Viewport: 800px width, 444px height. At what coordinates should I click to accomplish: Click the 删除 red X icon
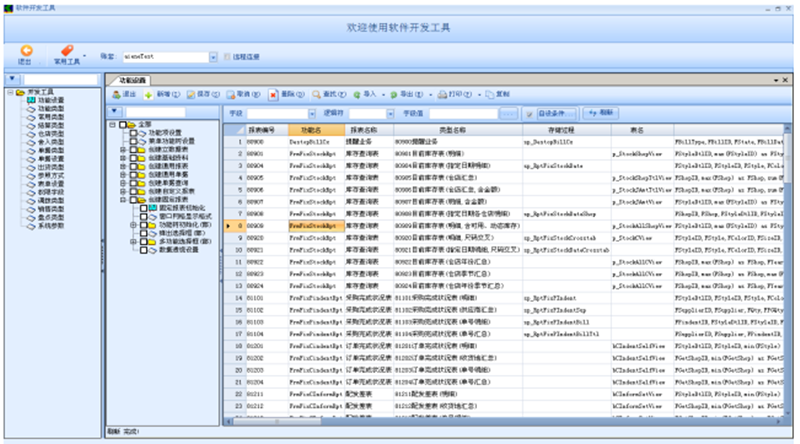tap(272, 94)
